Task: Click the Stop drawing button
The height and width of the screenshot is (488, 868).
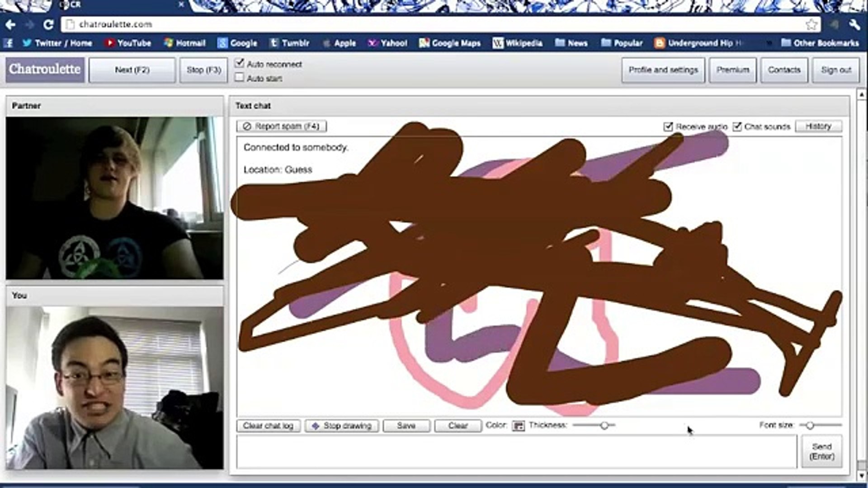Action: click(x=341, y=426)
